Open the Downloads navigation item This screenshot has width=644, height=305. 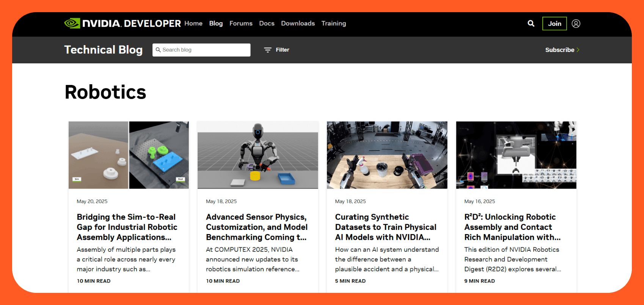pos(298,24)
